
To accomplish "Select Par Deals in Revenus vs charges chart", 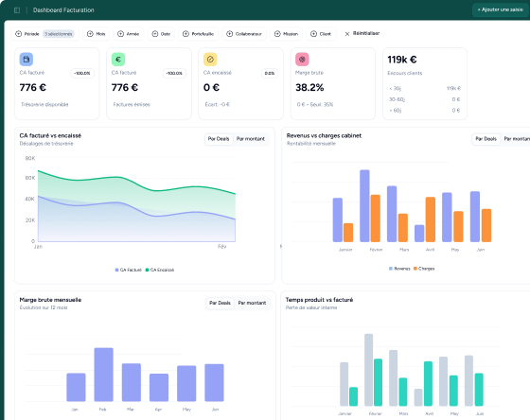I will [x=486, y=139].
